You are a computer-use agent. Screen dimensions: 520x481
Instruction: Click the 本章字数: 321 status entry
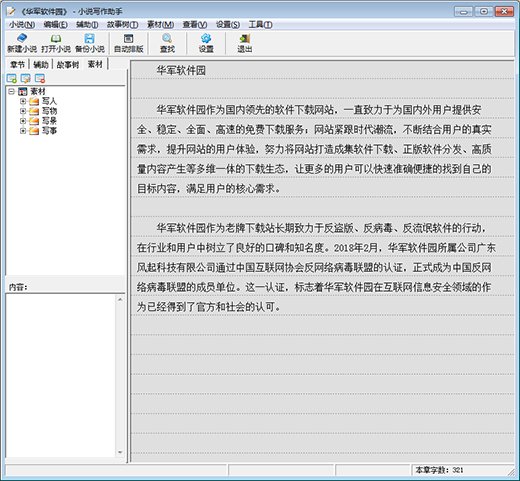tap(439, 470)
